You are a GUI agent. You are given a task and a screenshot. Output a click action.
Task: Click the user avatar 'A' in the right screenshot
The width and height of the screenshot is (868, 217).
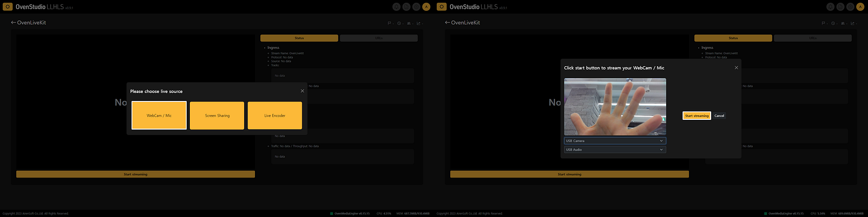(860, 7)
